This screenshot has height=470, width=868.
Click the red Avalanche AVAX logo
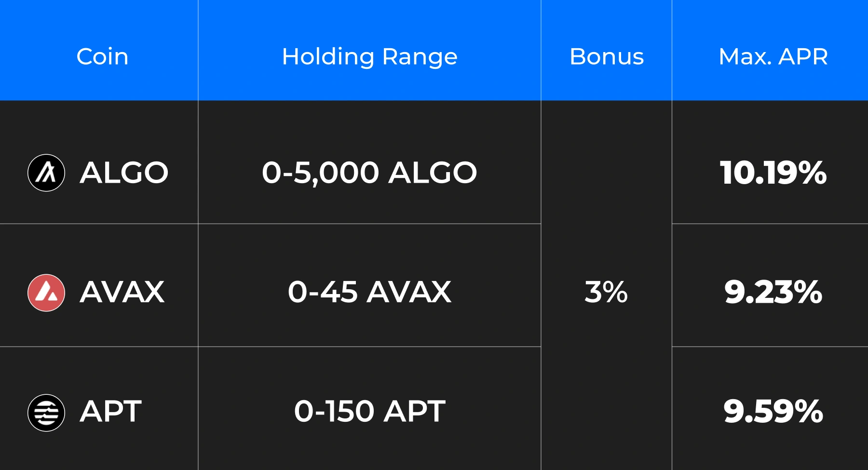point(46,293)
